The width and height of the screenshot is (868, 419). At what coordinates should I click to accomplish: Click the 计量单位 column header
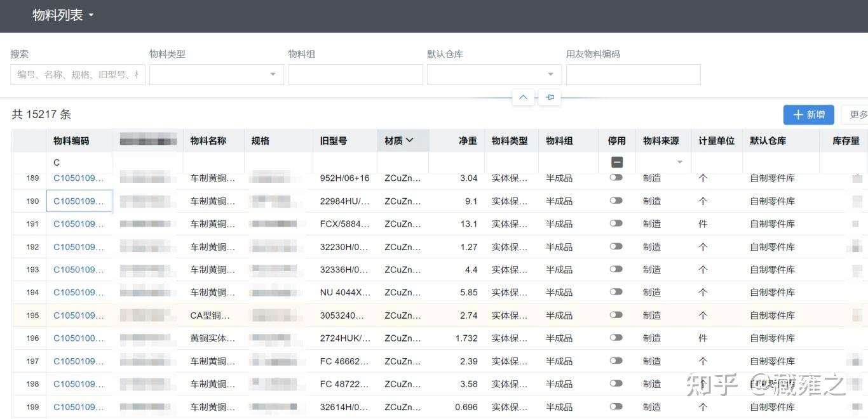pos(717,141)
